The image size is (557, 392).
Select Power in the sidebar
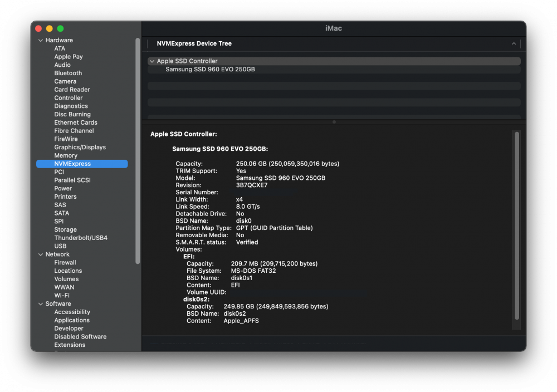63,189
